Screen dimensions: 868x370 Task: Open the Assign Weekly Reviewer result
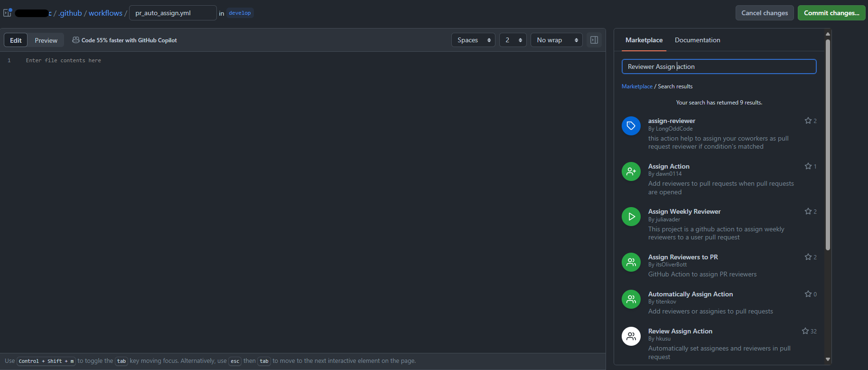[x=684, y=211]
